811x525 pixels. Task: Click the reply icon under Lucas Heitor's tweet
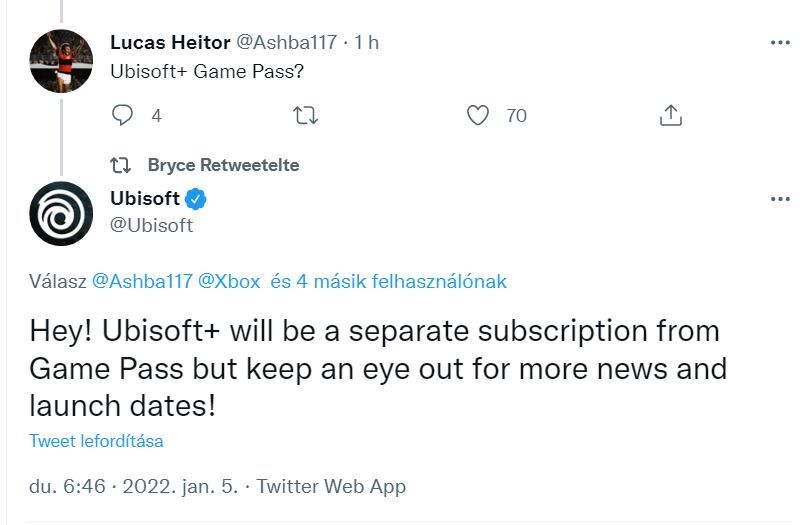pos(122,116)
